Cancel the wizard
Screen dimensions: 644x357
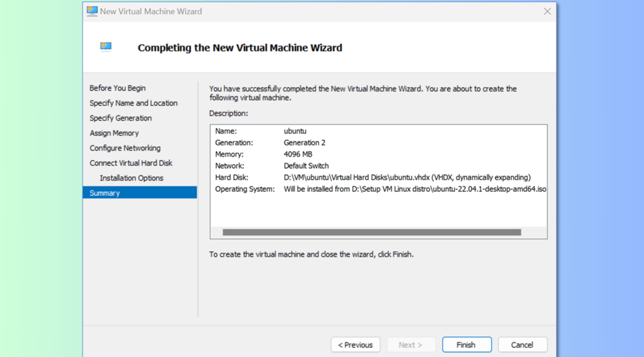pos(522,345)
